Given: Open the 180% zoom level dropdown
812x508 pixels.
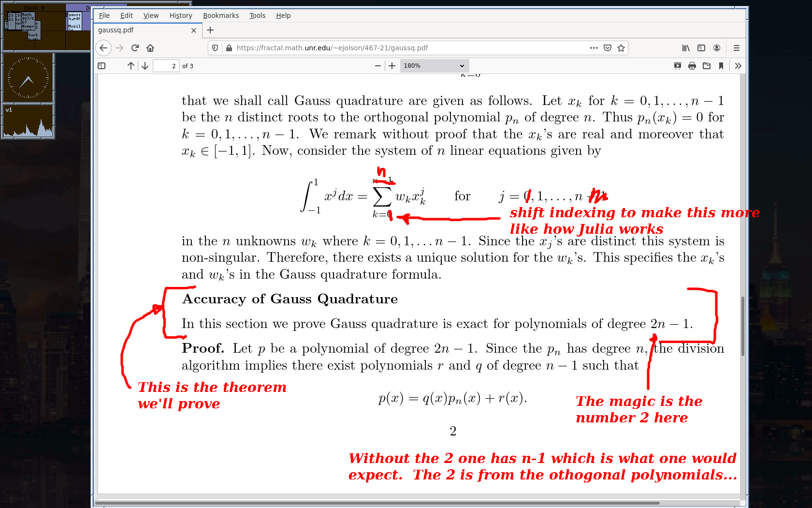Looking at the screenshot, I should 434,66.
